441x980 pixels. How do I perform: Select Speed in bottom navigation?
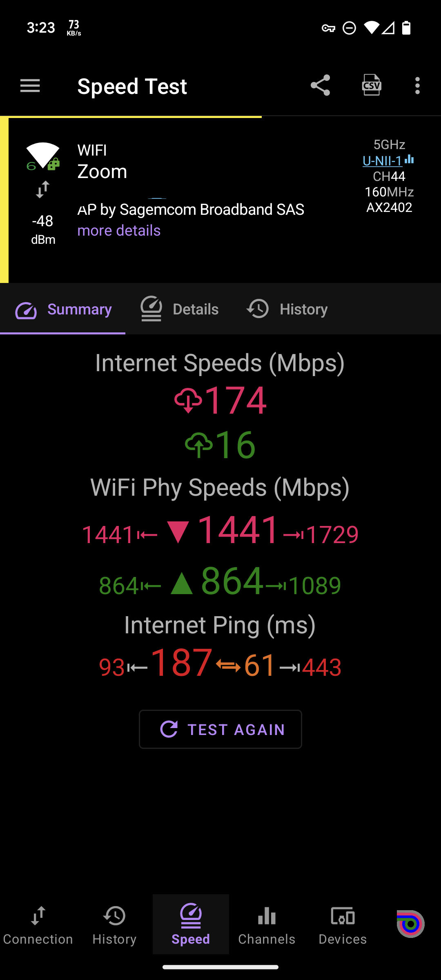pos(191,924)
